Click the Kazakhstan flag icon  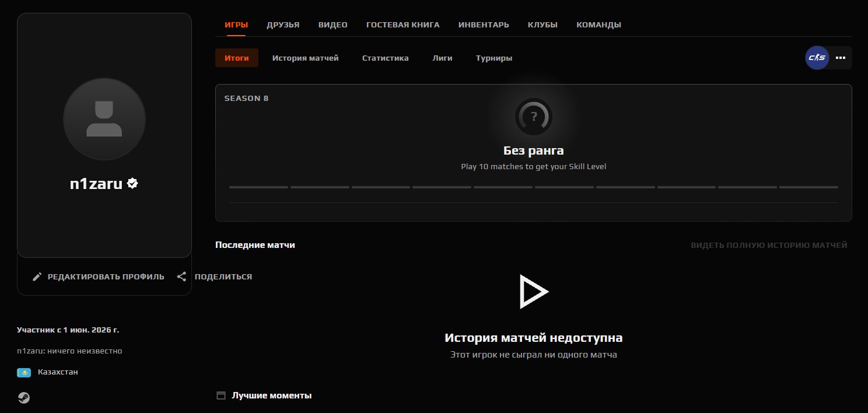(24, 372)
